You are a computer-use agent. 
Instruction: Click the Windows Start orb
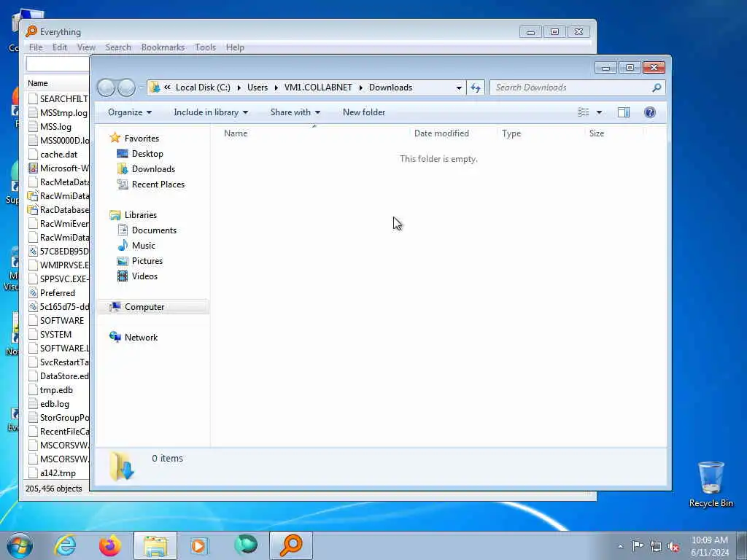(20, 545)
